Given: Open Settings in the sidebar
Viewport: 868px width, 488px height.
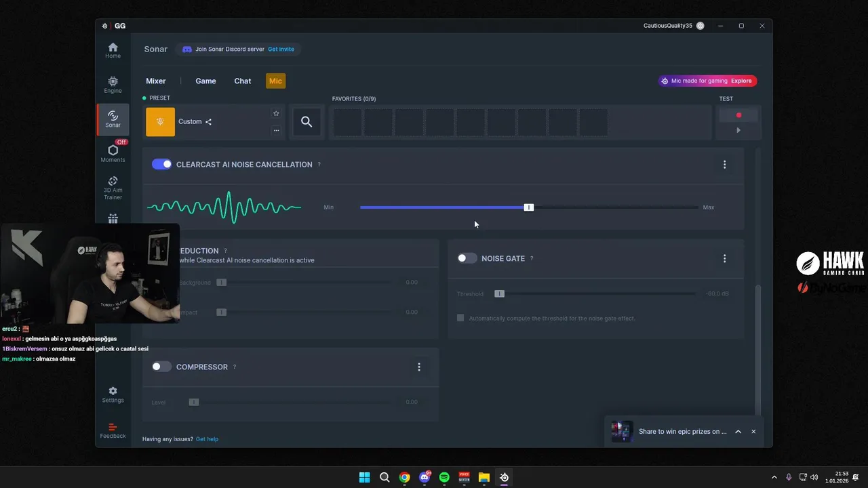Looking at the screenshot, I should pyautogui.click(x=113, y=394).
